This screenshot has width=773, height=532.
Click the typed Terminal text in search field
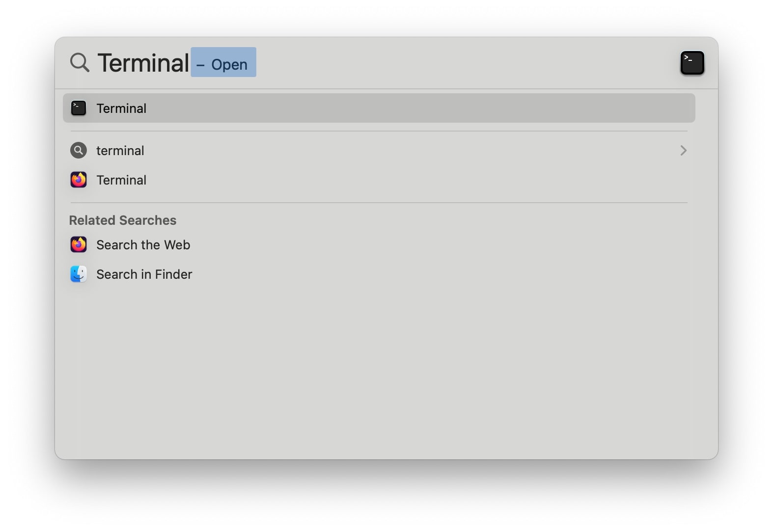pos(143,63)
